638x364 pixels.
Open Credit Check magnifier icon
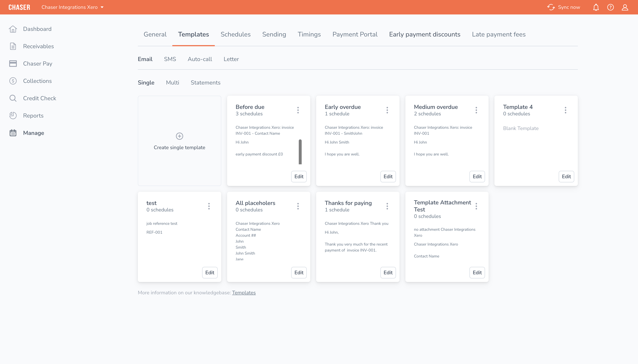(x=13, y=98)
